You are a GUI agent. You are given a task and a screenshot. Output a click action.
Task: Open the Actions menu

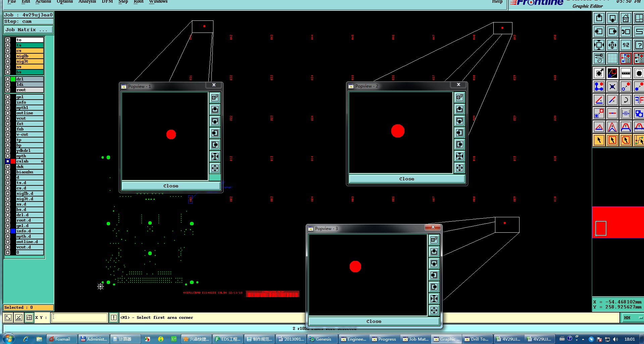coord(43,2)
